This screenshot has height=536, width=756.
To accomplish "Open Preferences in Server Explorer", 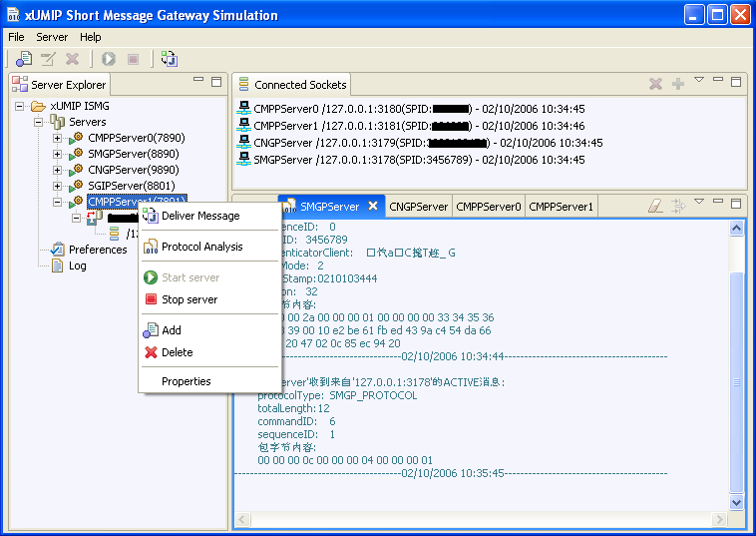I will (x=98, y=250).
